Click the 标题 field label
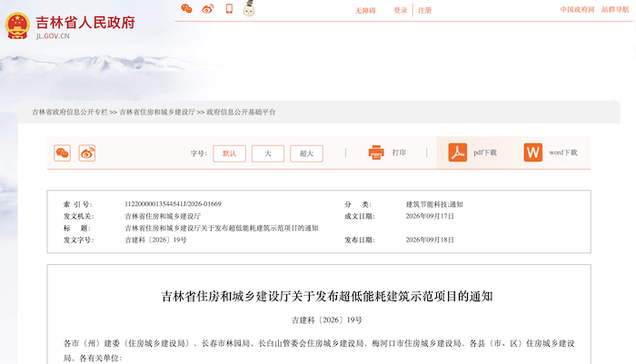This screenshot has width=636, height=364. [77, 228]
